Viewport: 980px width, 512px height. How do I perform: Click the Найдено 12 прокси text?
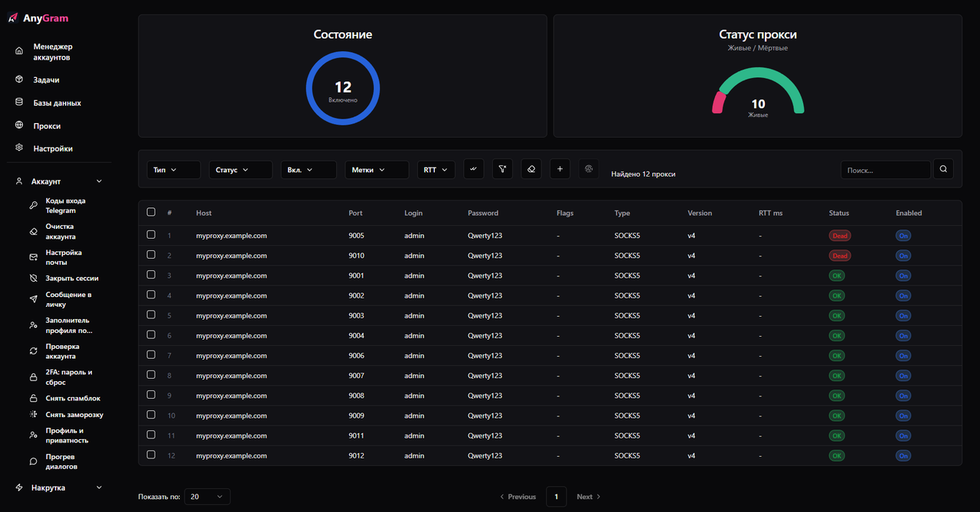[x=643, y=174]
